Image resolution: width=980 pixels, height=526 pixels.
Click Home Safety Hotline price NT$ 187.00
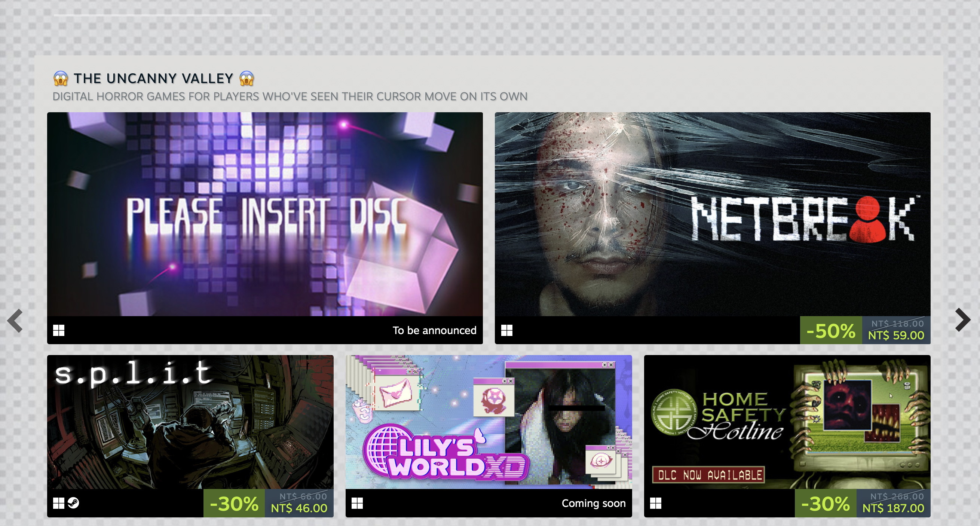coord(893,508)
